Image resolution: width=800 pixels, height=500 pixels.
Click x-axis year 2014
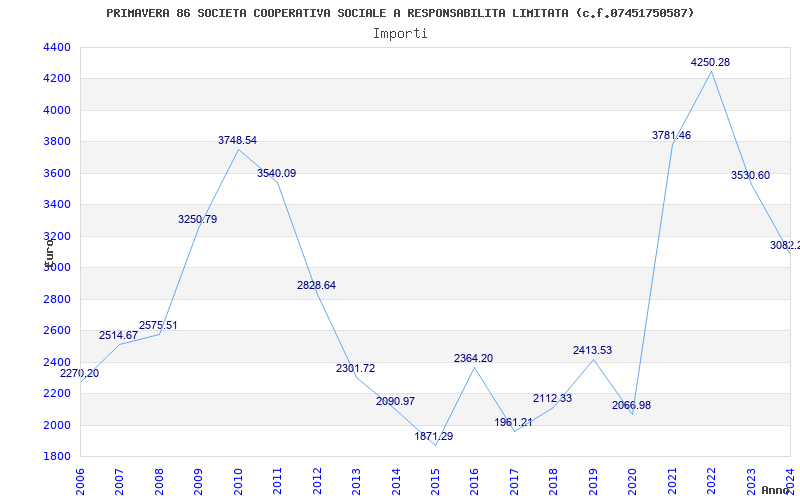click(x=396, y=481)
